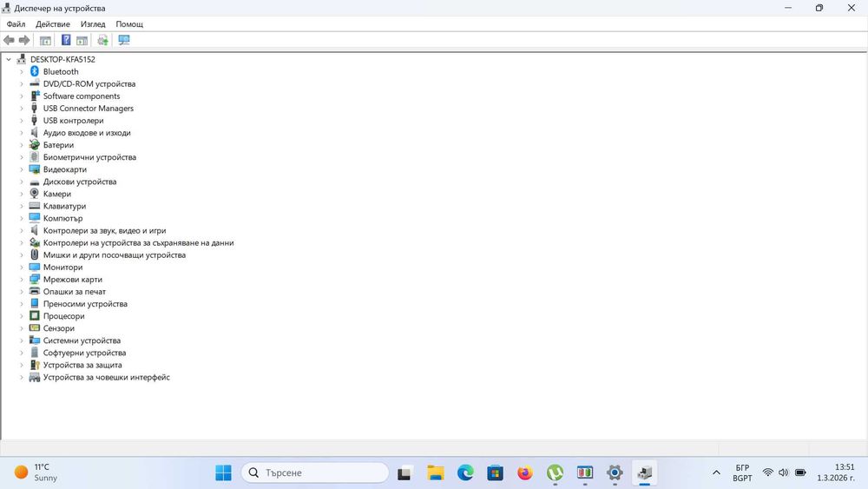The image size is (868, 489).
Task: Select Контролери за звук, видео и игри
Action: [105, 230]
